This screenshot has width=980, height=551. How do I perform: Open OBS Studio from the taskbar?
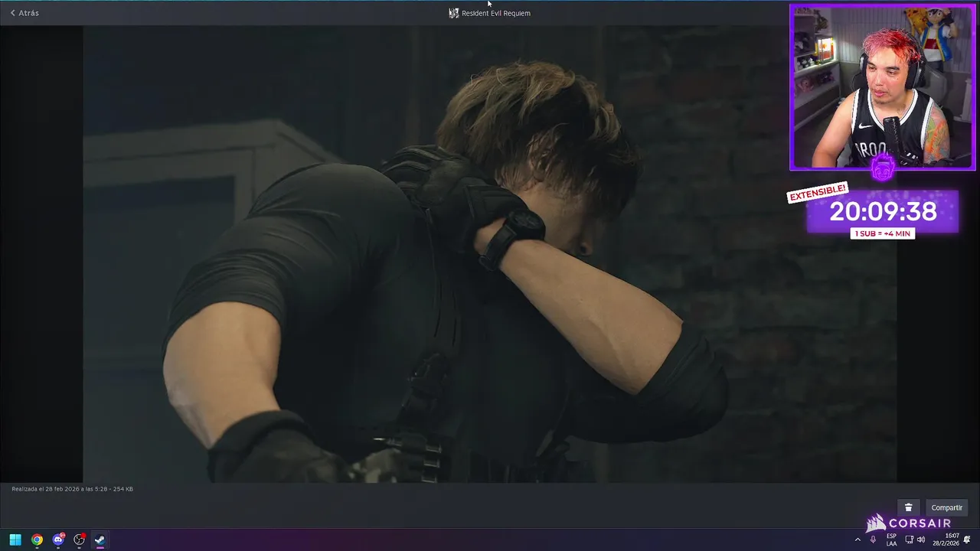[79, 540]
